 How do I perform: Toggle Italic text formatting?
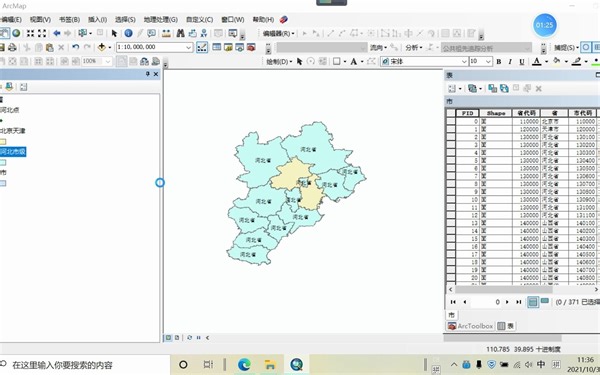(x=510, y=62)
